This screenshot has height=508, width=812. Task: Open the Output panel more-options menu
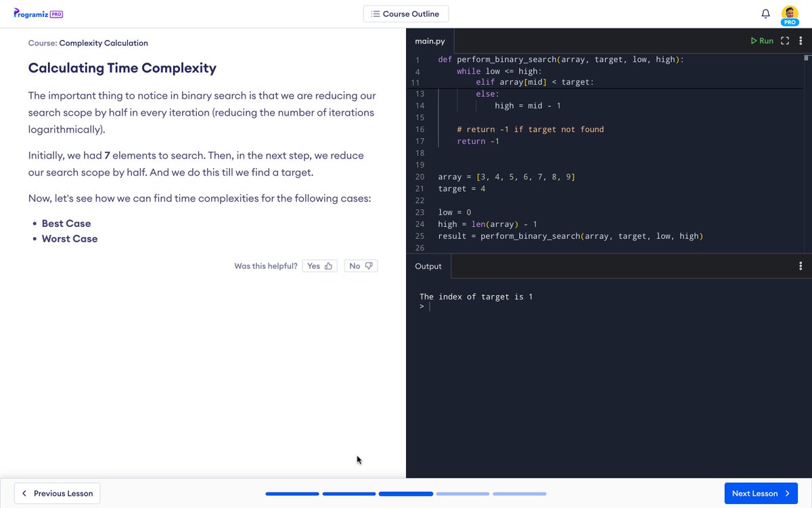point(801,266)
